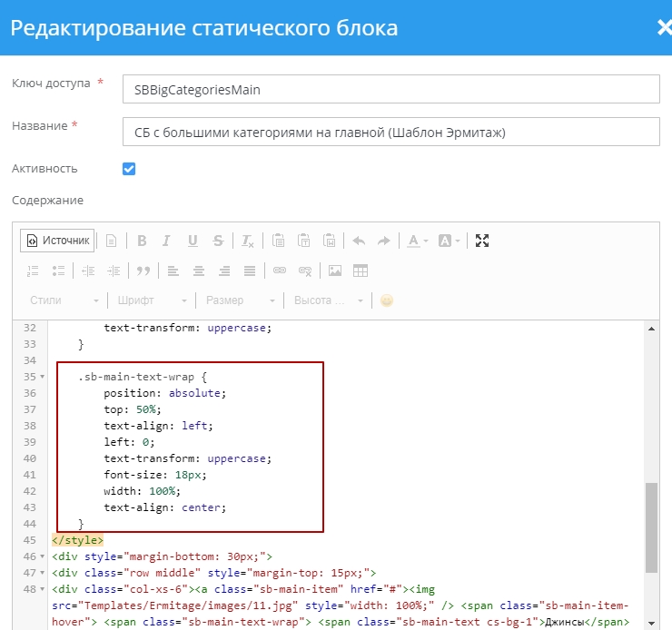The height and width of the screenshot is (630, 672).
Task: Click the Insert image icon
Action: point(335,271)
